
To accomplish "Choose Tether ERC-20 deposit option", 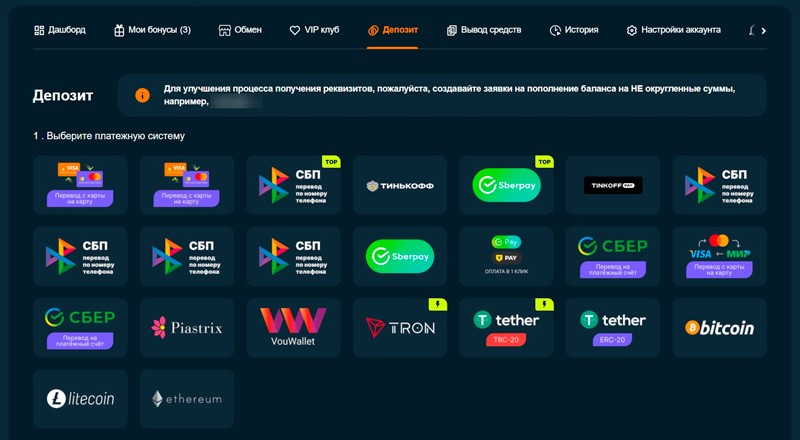I will (613, 328).
